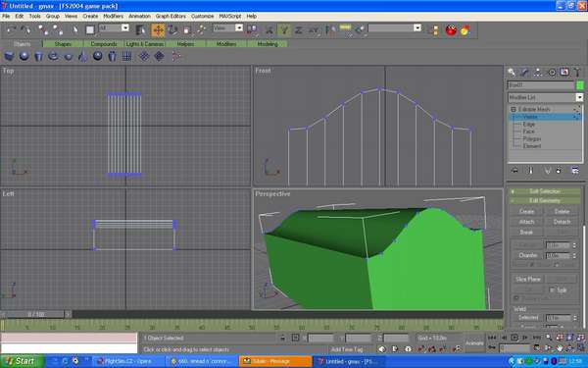The width and height of the screenshot is (588, 368).
Task: Expand the Soft Selection rollout
Action: pos(545,191)
